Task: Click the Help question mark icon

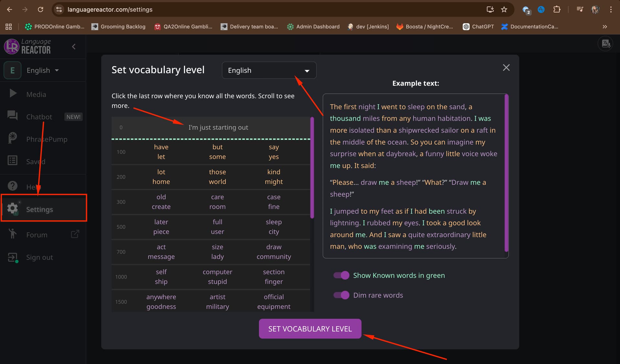Action: point(13,186)
